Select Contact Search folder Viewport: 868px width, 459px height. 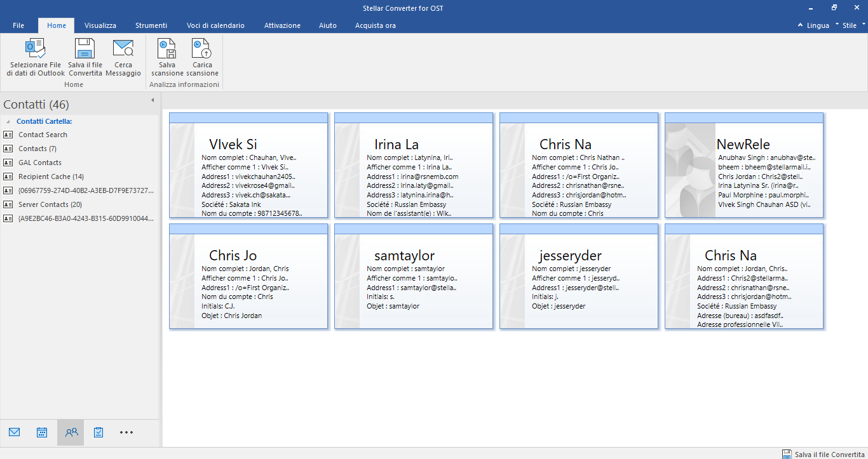43,135
